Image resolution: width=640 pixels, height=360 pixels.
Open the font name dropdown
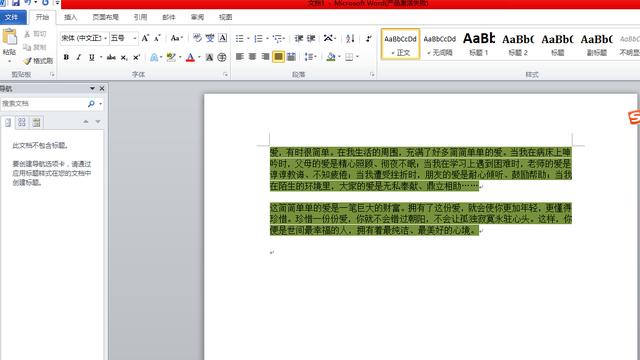click(105, 38)
